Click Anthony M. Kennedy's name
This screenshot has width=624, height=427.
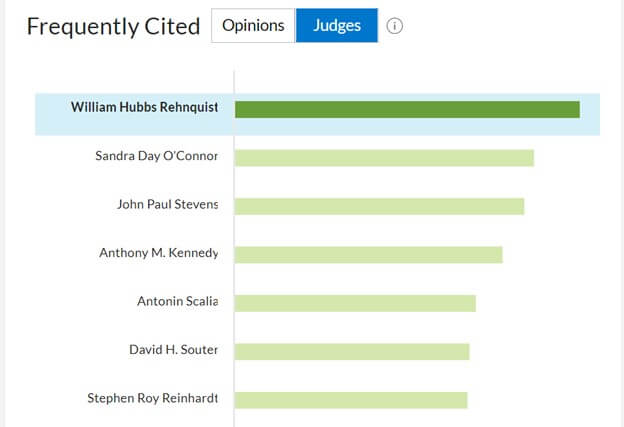tap(158, 253)
